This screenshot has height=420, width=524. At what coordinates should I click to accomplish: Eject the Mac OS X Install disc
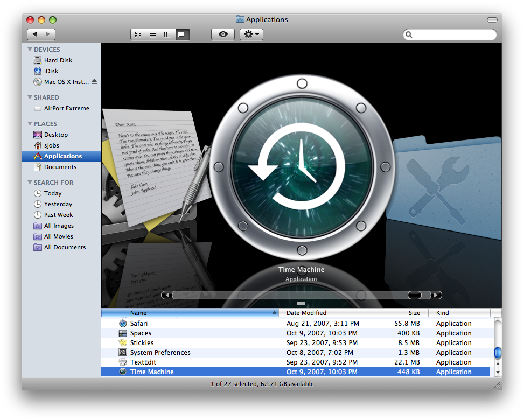coord(94,81)
